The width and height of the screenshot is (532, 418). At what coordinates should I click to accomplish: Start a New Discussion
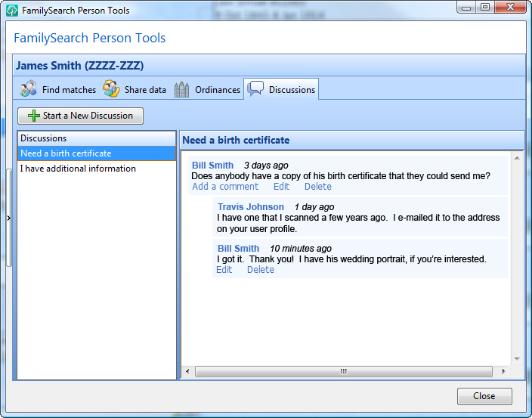[x=80, y=116]
